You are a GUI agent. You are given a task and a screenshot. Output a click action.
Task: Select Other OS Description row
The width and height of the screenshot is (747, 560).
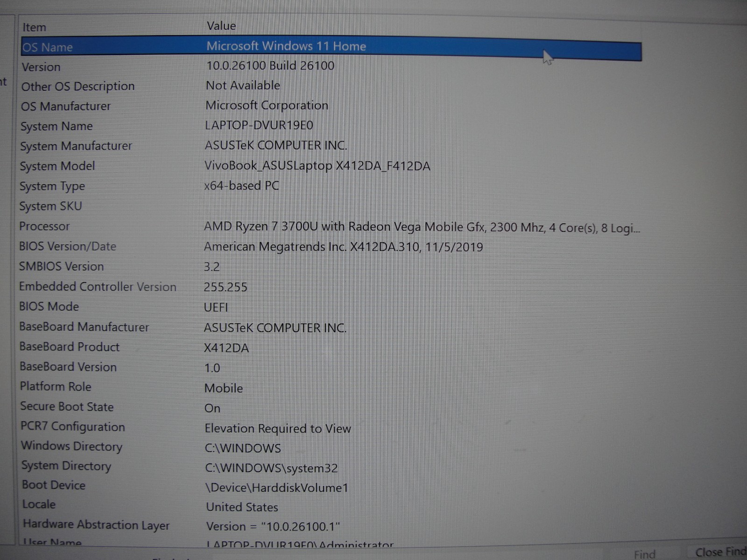point(78,87)
